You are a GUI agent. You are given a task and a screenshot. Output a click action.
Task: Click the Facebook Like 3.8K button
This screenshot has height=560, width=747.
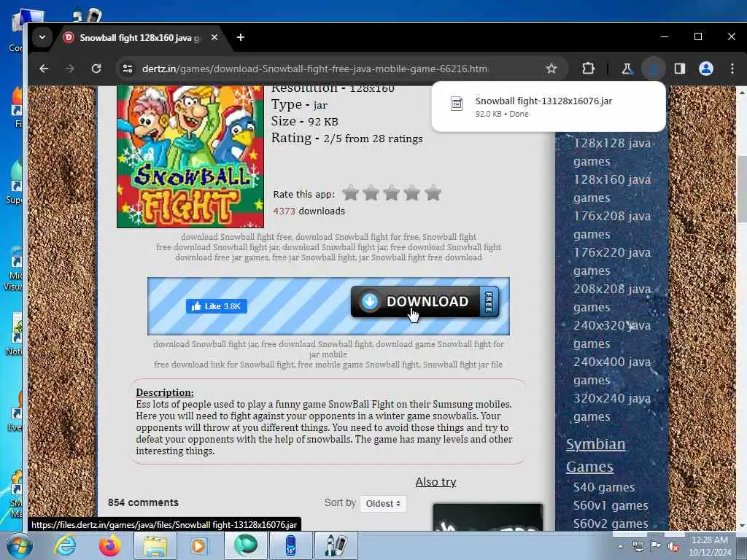coord(216,306)
